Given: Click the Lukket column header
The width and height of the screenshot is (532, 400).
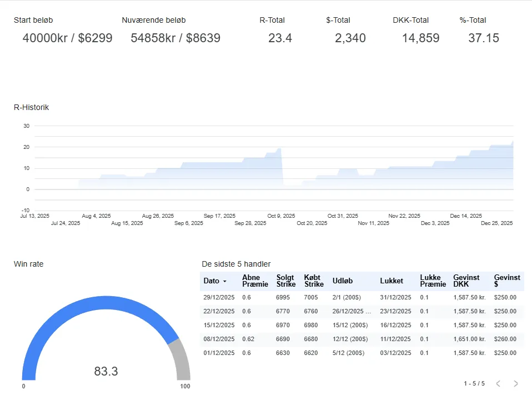Looking at the screenshot, I should pyautogui.click(x=392, y=281).
